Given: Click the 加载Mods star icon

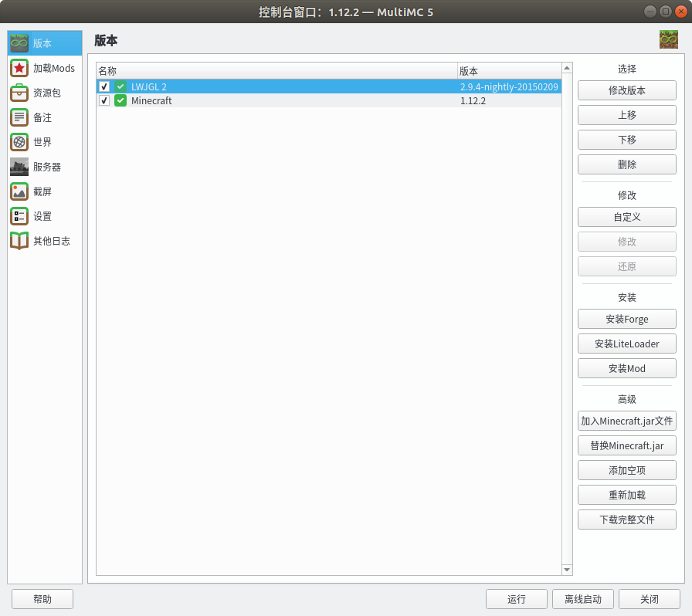Looking at the screenshot, I should (x=19, y=68).
